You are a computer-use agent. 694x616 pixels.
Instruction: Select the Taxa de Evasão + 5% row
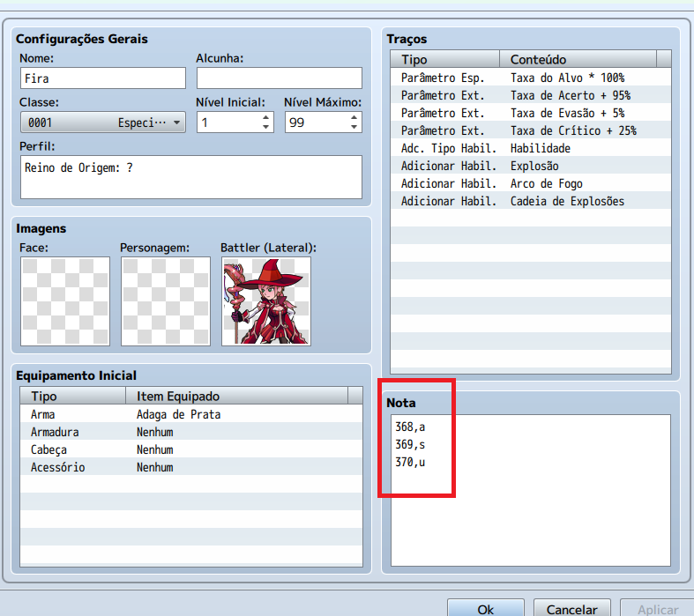tap(531, 113)
